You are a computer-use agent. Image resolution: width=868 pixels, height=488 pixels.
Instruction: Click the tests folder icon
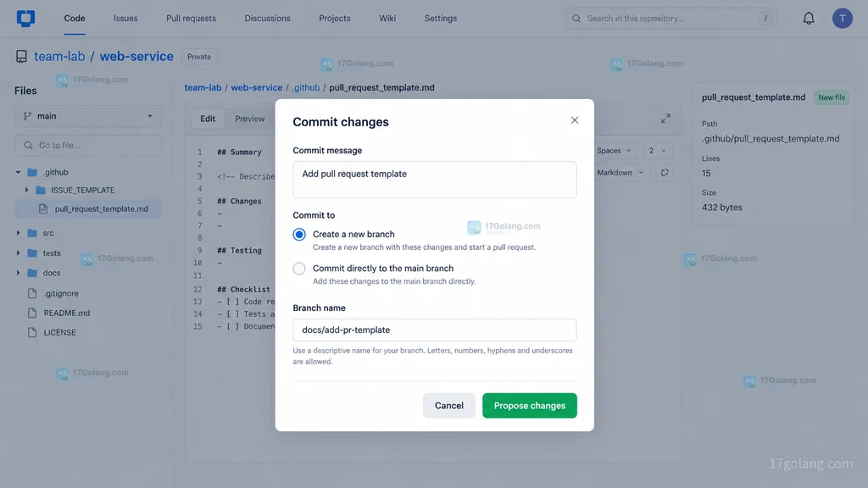pyautogui.click(x=32, y=252)
